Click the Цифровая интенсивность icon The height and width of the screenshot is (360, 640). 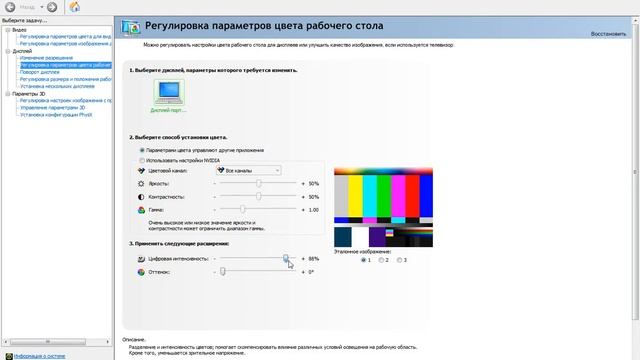[x=141, y=259]
